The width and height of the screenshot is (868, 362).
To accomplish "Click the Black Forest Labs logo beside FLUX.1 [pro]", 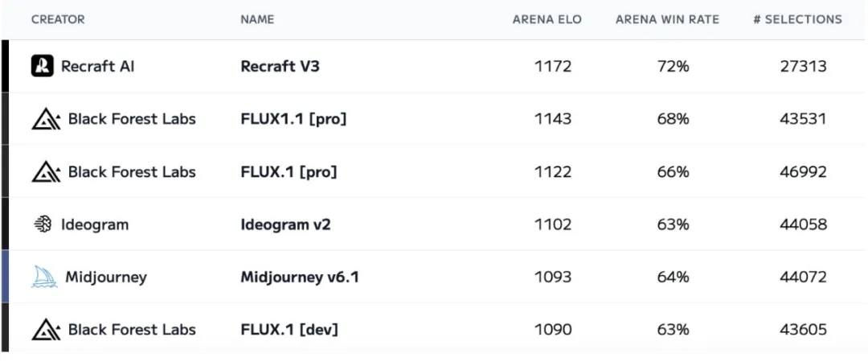I will coord(46,172).
